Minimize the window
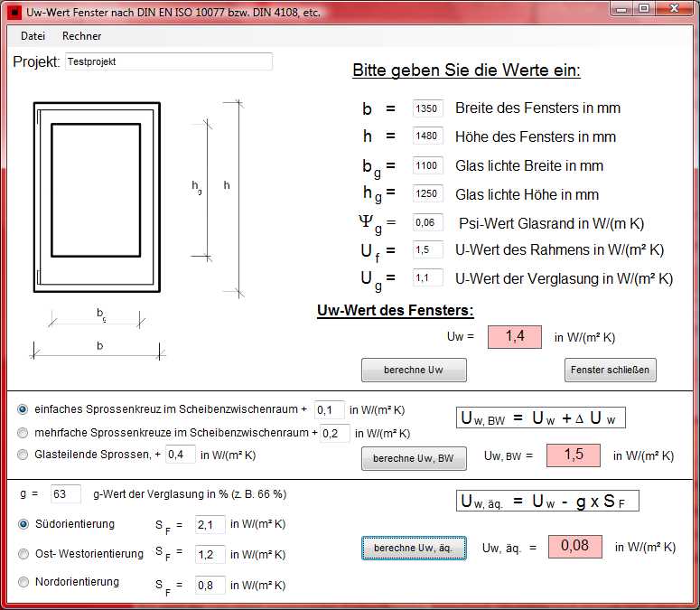 [622, 8]
